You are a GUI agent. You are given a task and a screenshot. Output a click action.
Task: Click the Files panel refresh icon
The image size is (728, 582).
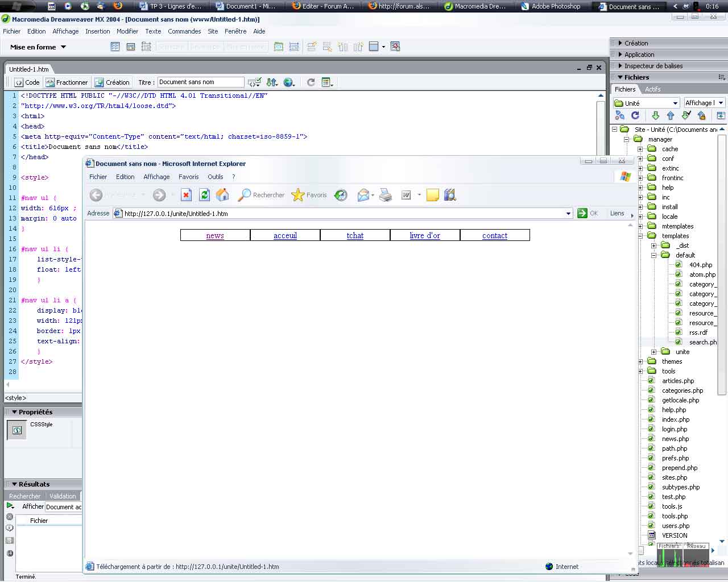(x=635, y=115)
